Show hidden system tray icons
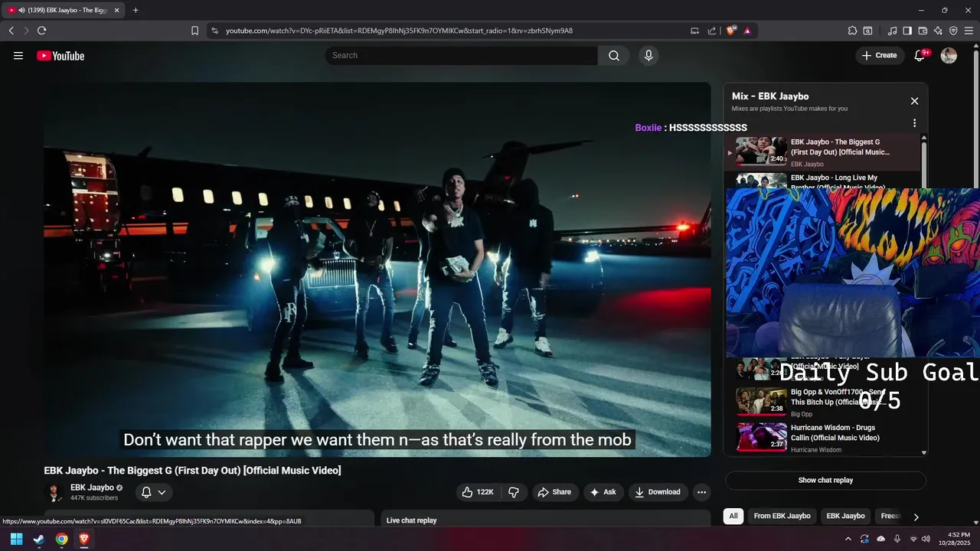 pos(848,539)
